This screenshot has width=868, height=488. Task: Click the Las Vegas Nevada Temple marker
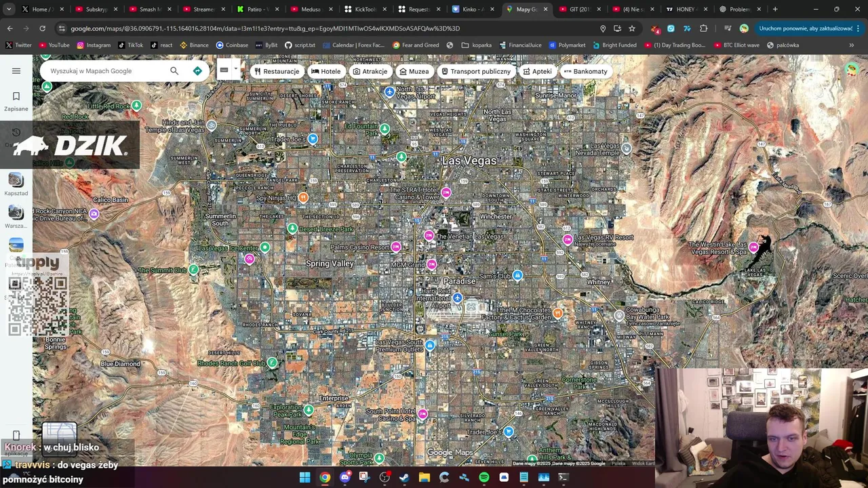pyautogui.click(x=627, y=148)
